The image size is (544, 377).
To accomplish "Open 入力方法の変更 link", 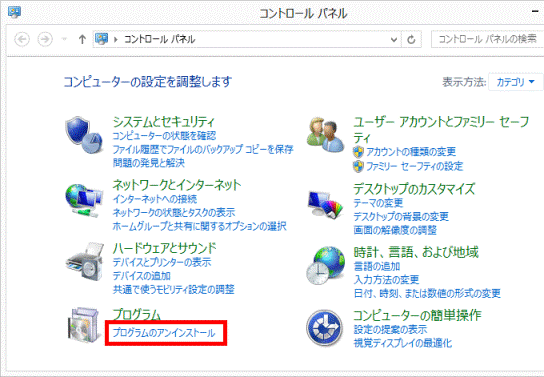I will coord(386,280).
